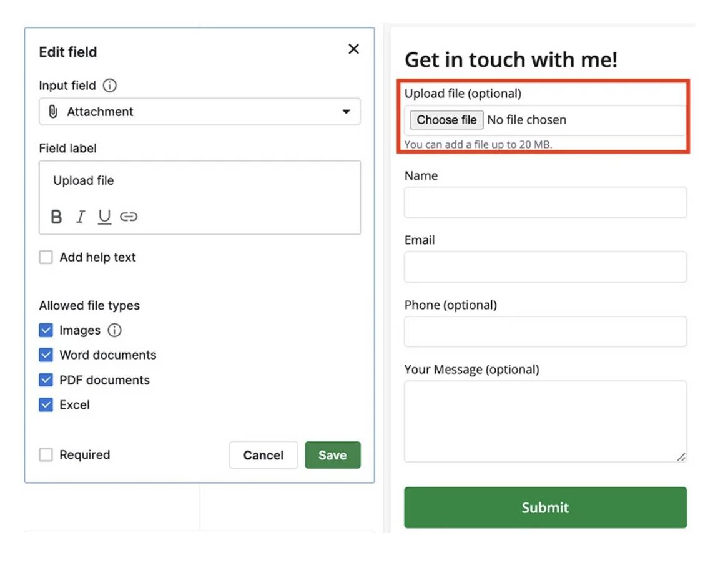Click the Bold formatting icon
This screenshot has height=563, width=728.
(56, 217)
